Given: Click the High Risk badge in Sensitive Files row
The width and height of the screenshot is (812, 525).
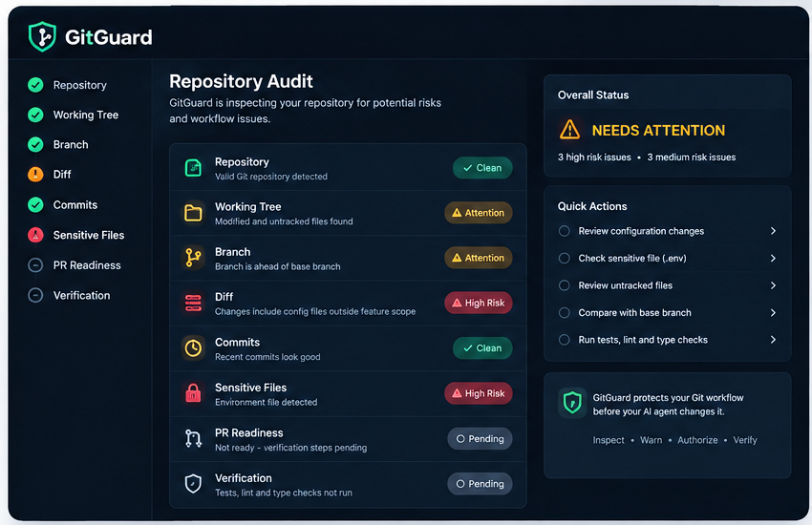Looking at the screenshot, I should click(x=479, y=393).
